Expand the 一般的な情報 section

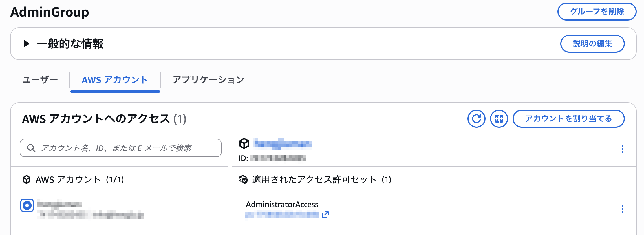tap(27, 44)
